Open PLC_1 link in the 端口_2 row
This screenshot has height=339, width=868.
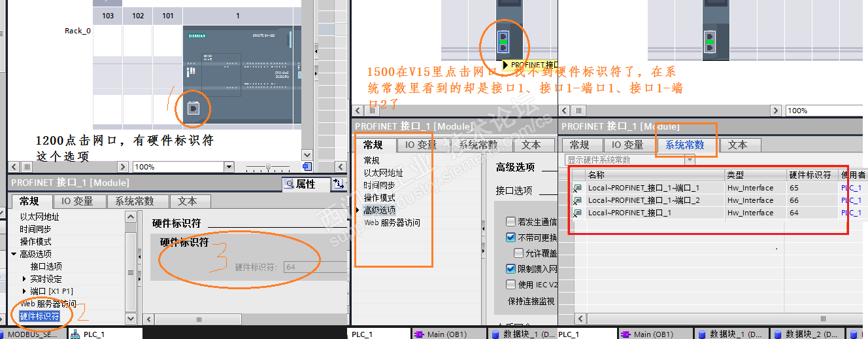(850, 200)
